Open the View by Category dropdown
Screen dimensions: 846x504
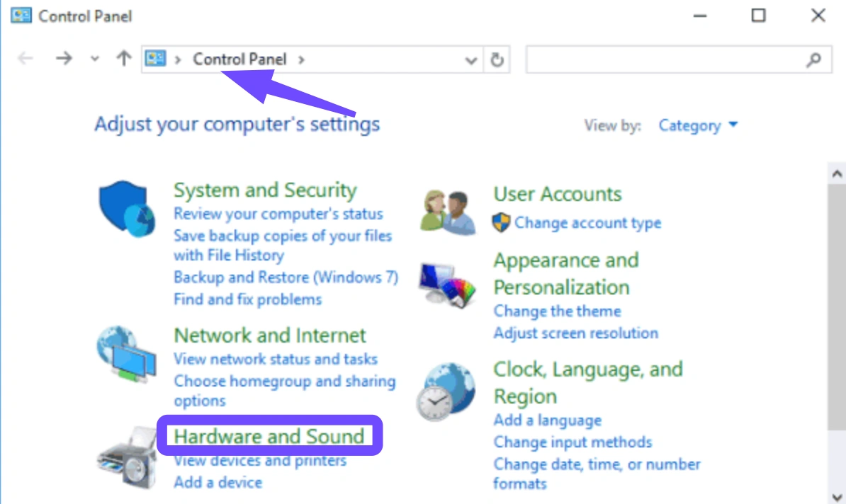(698, 126)
